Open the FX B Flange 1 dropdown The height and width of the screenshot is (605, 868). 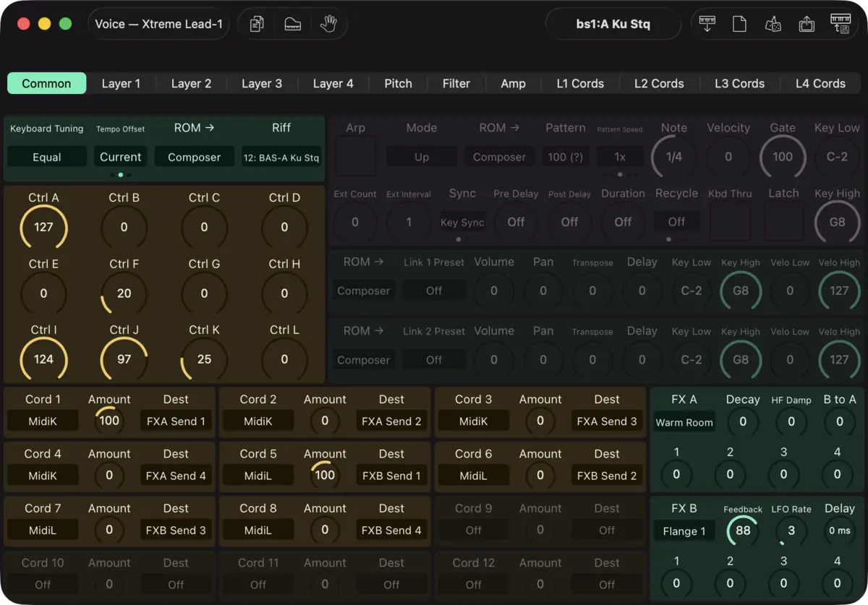coord(684,531)
